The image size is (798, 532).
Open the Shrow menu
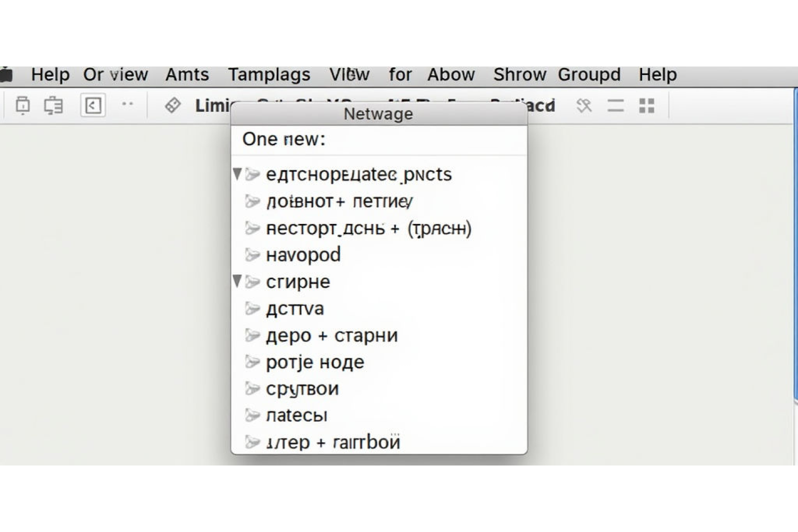(x=519, y=74)
